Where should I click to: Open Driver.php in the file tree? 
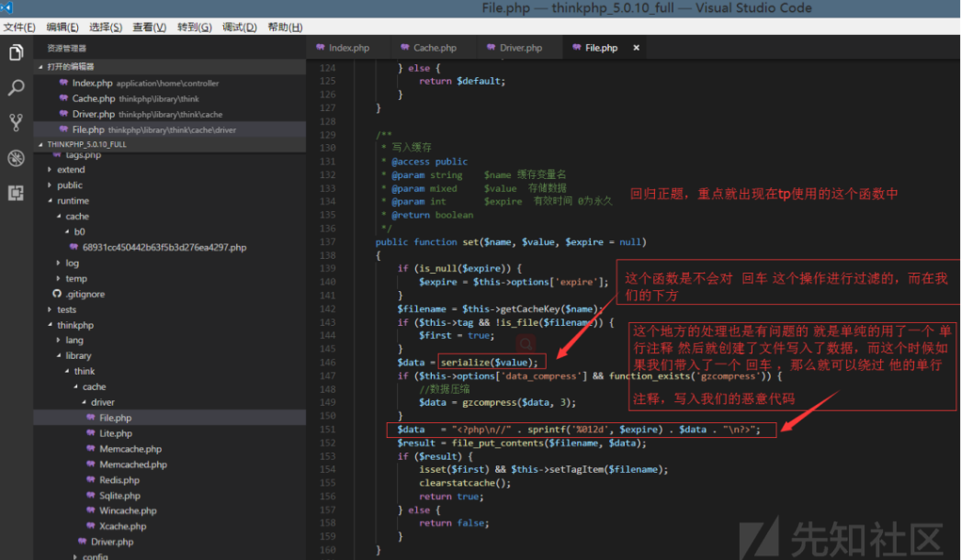(111, 542)
